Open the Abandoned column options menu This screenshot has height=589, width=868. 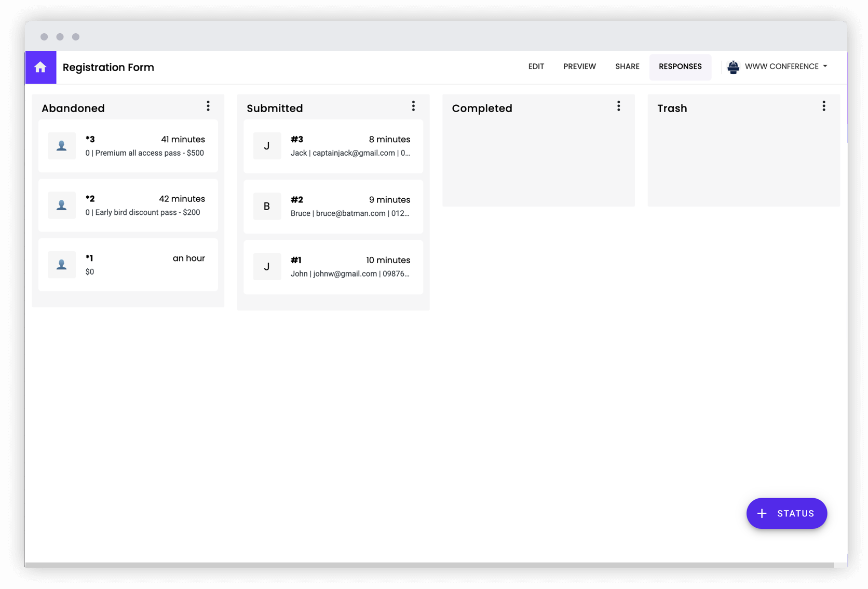(x=208, y=106)
